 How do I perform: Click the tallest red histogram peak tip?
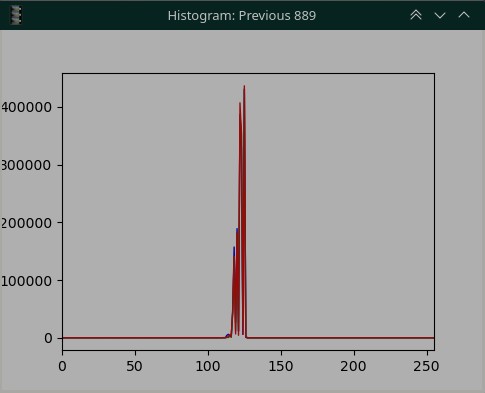click(x=244, y=86)
